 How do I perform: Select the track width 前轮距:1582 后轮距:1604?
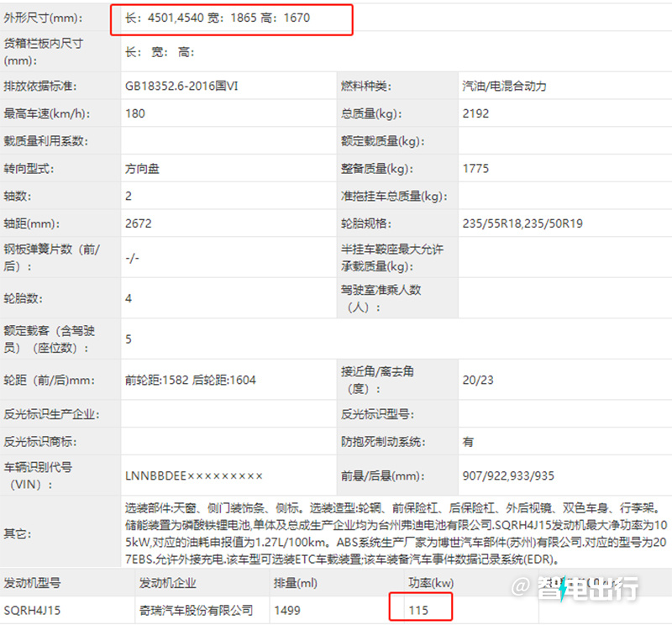coord(191,381)
